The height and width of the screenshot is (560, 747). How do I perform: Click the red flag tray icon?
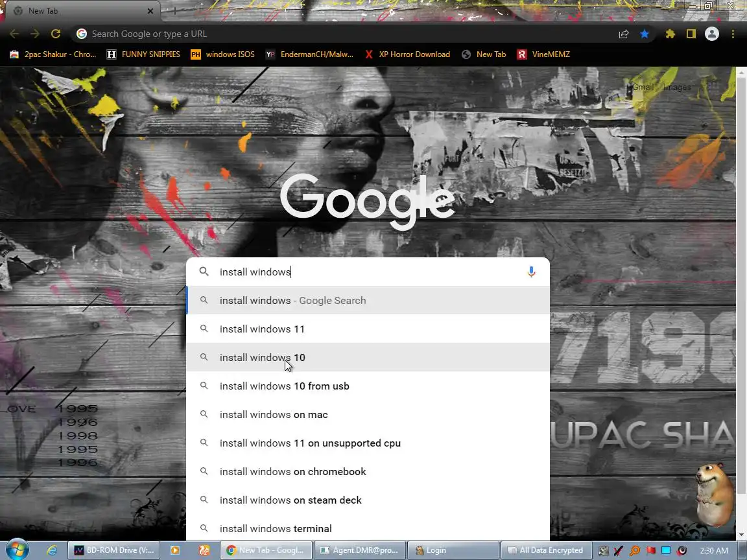coord(651,551)
